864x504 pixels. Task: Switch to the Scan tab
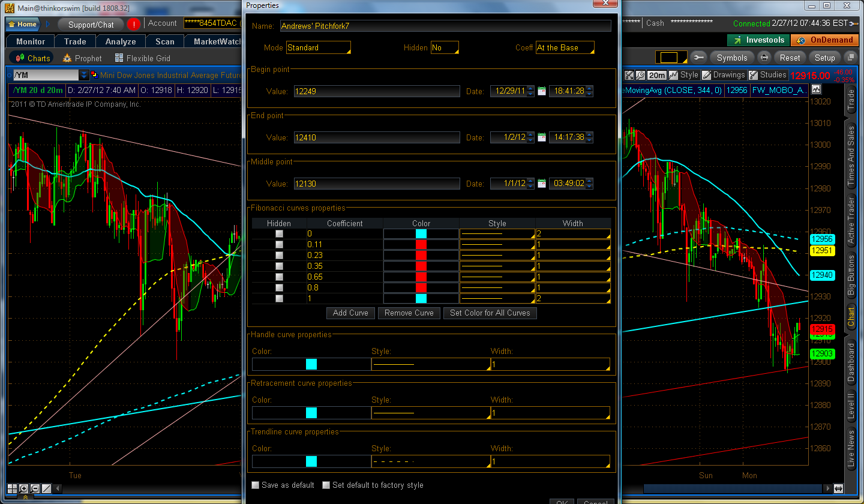(165, 41)
